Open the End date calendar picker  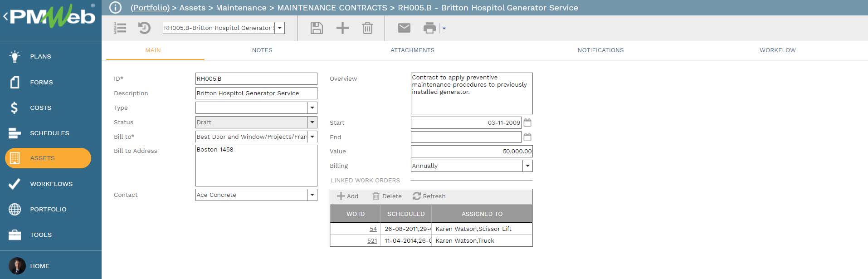tap(527, 137)
